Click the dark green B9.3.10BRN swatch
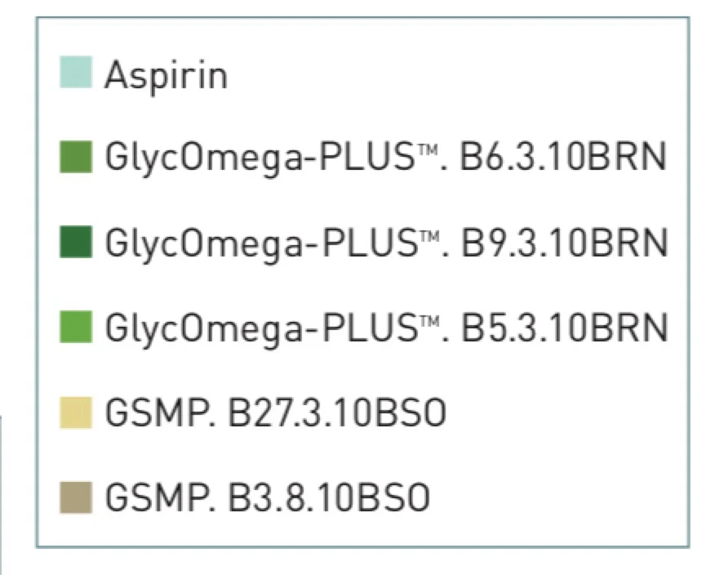The width and height of the screenshot is (728, 575). [75, 243]
